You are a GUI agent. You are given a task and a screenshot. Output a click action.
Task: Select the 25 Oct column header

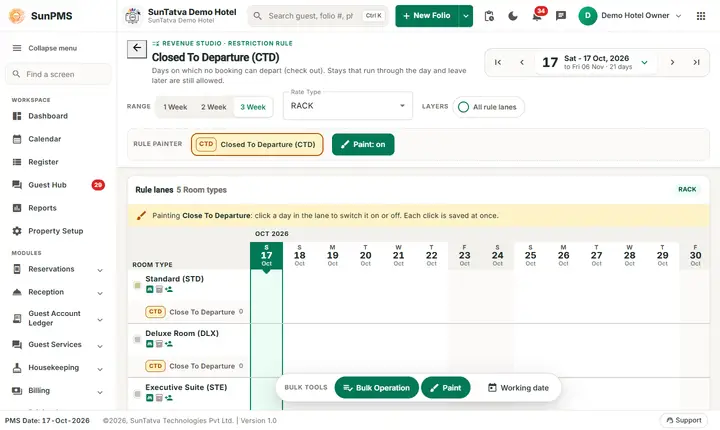coord(530,256)
